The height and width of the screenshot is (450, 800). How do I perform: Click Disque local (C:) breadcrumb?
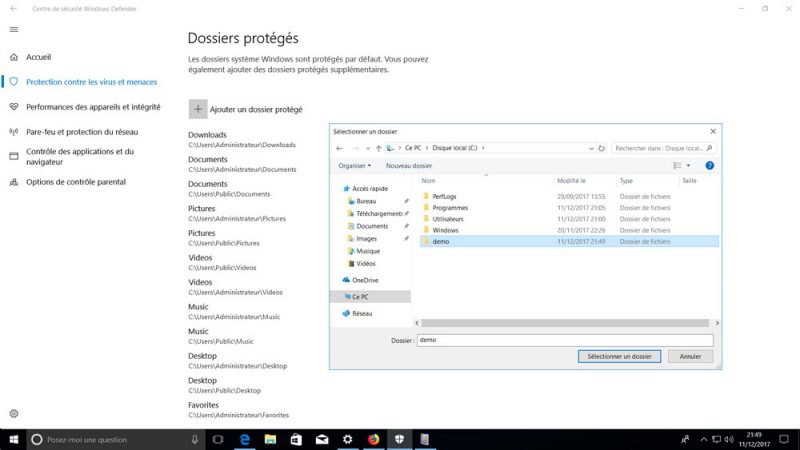pyautogui.click(x=455, y=148)
